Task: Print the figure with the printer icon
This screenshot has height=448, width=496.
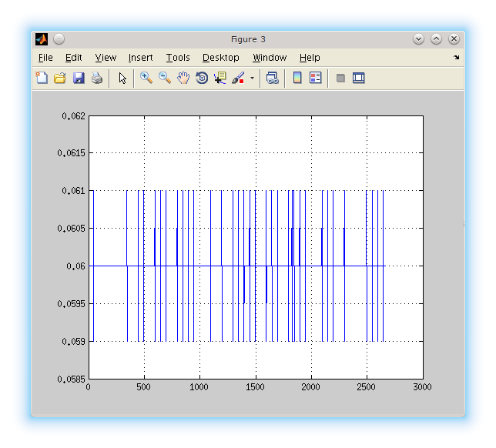Action: pos(97,78)
